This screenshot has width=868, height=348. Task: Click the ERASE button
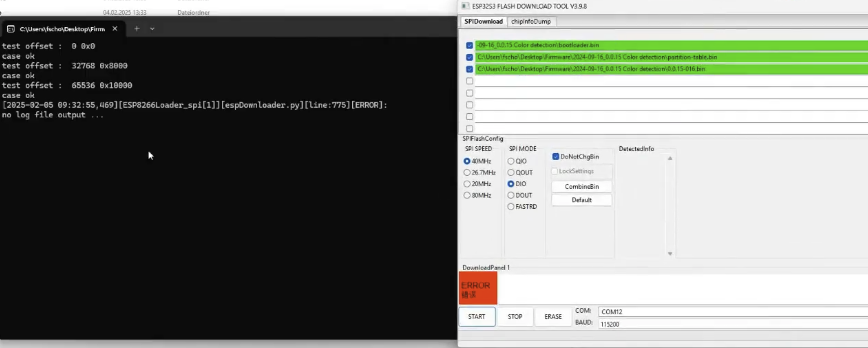click(x=553, y=317)
